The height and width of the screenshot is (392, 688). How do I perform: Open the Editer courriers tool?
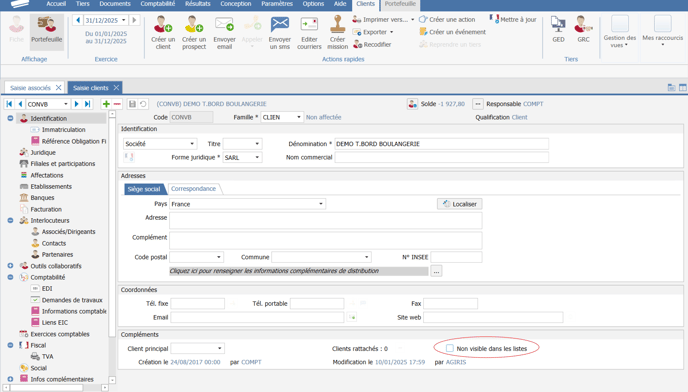click(309, 24)
